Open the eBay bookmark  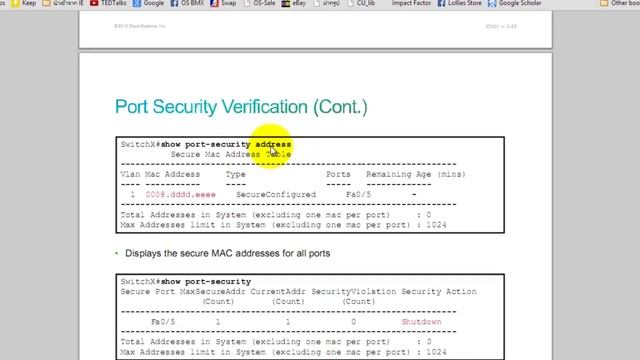point(294,3)
